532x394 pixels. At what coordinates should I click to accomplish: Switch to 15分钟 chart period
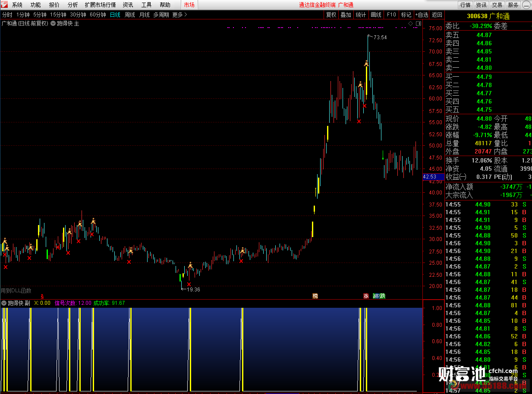coord(58,15)
